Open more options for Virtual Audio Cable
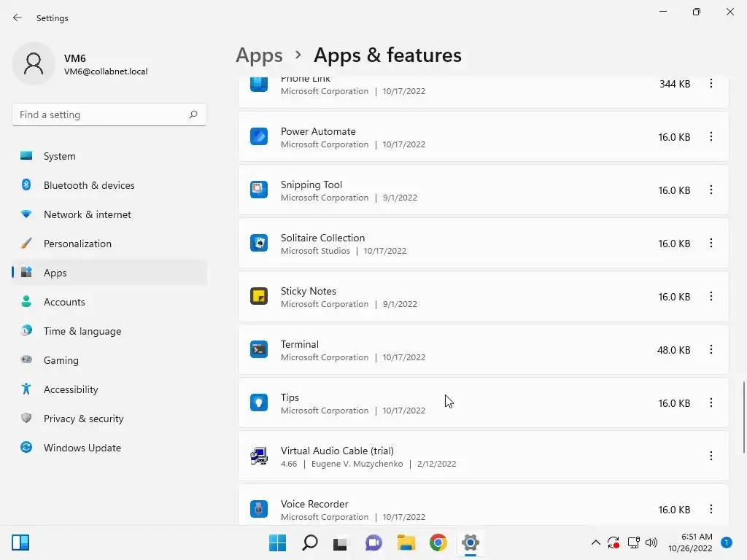747x560 pixels. pos(711,456)
